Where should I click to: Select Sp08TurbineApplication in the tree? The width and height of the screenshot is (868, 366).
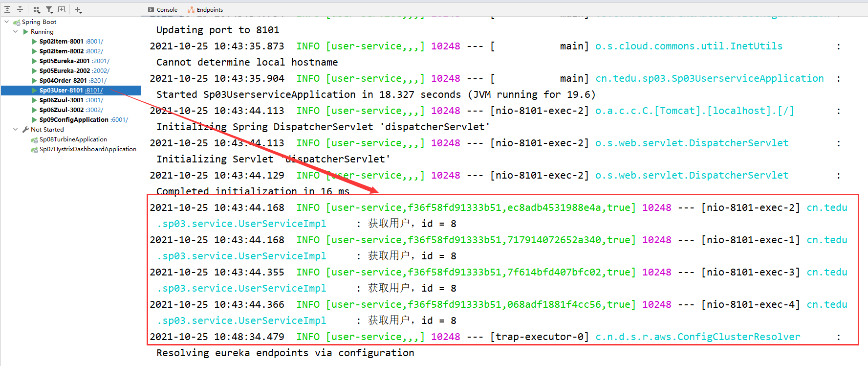click(73, 139)
